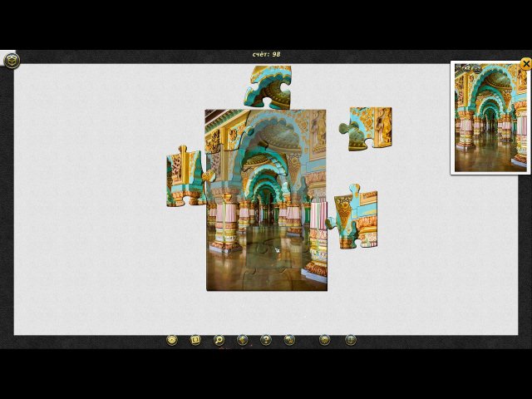
Task: Click the picture frame icon in bottom toolbar
Action: [195, 340]
